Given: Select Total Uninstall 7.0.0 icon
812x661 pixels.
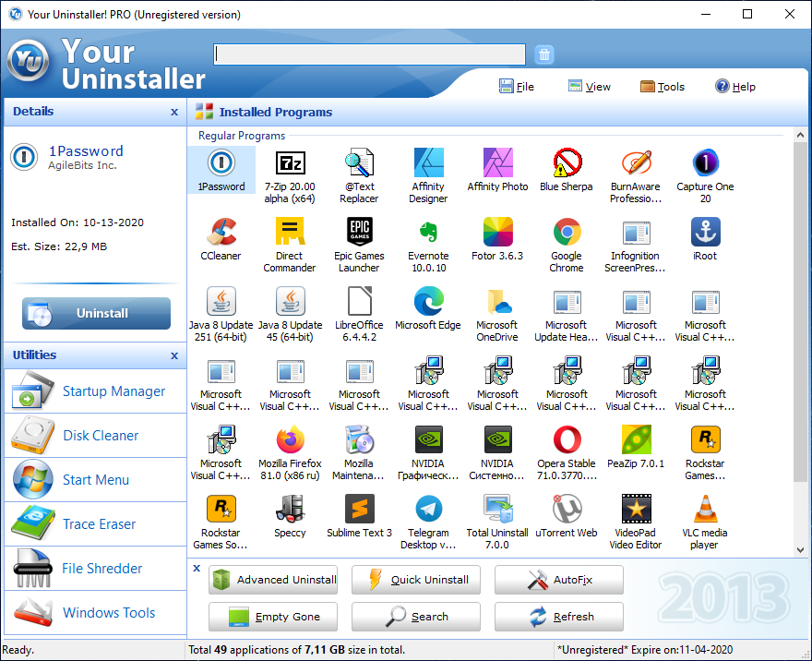Looking at the screenshot, I should [497, 509].
